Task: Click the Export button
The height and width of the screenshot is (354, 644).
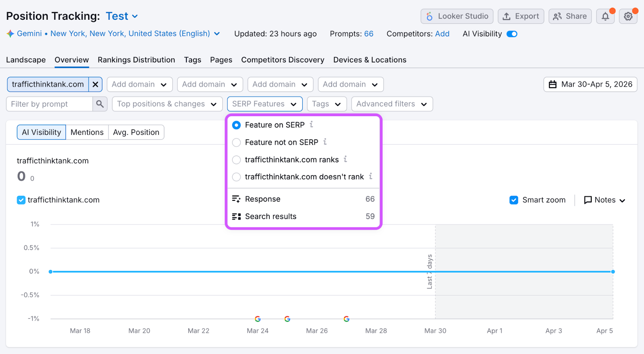Action: pos(521,16)
